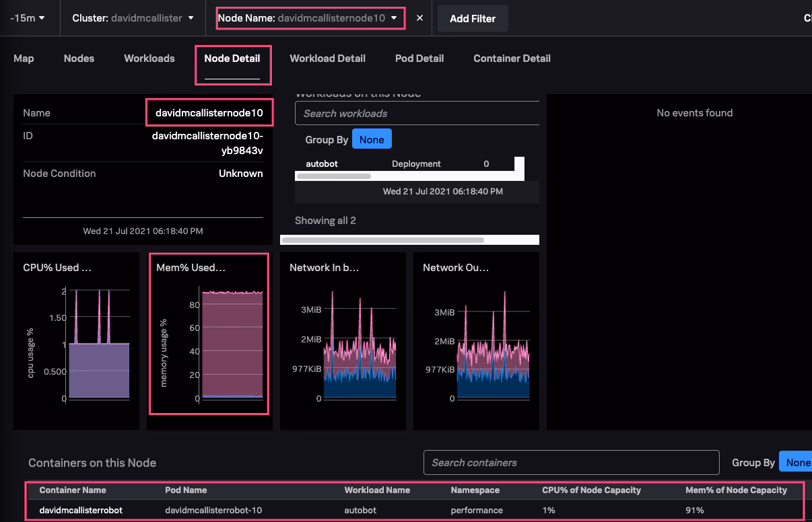Open the -15m time range dropdown
The width and height of the screenshot is (812, 522).
(28, 18)
